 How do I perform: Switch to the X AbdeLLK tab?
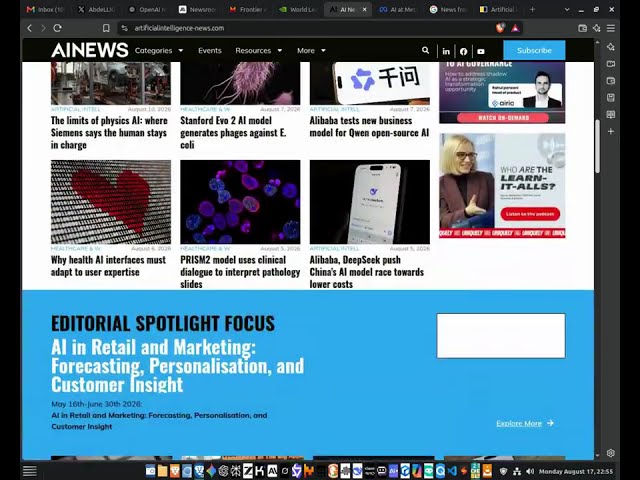(x=97, y=9)
